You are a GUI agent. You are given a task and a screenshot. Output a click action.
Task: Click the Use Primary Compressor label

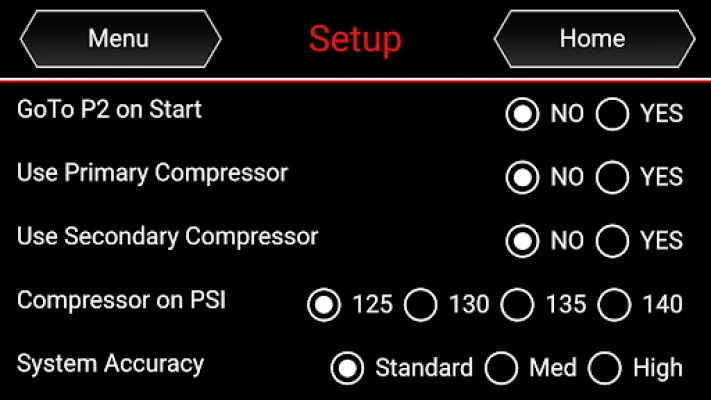[x=152, y=173]
